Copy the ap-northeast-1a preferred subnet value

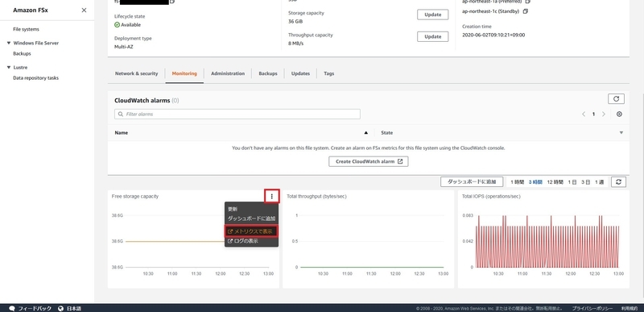528,2
